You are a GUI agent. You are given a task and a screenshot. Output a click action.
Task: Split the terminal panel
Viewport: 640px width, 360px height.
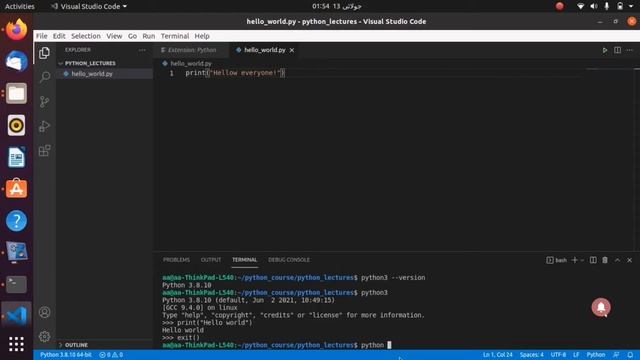pyautogui.click(x=593, y=260)
